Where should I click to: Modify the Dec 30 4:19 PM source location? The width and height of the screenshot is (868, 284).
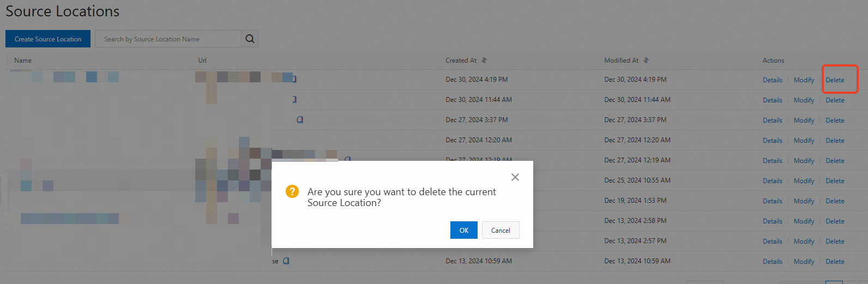coord(804,80)
